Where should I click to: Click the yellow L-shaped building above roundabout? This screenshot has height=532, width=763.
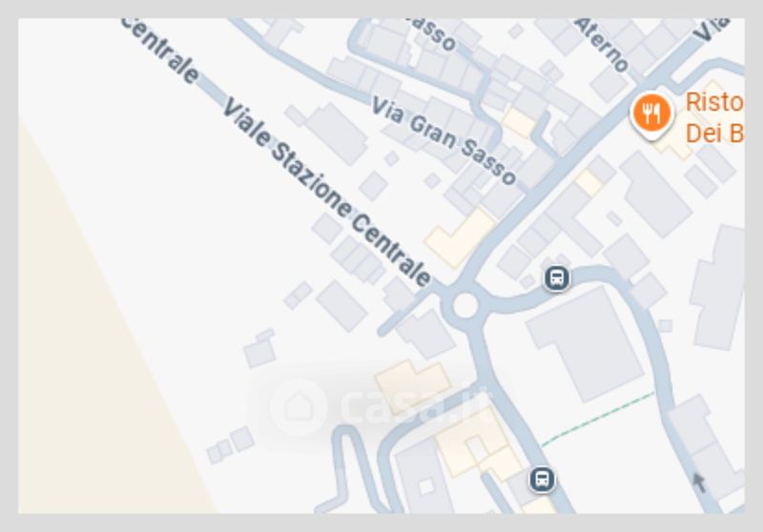(460, 238)
